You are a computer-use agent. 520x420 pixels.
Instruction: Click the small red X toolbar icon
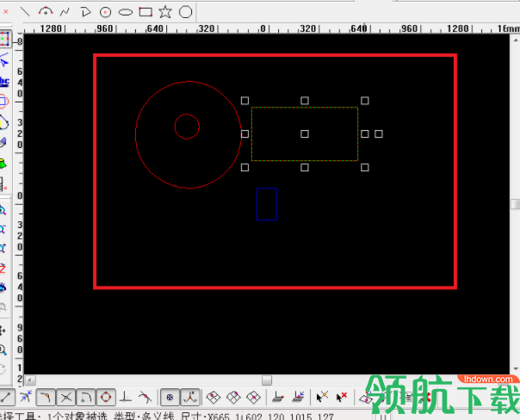pyautogui.click(x=6, y=11)
